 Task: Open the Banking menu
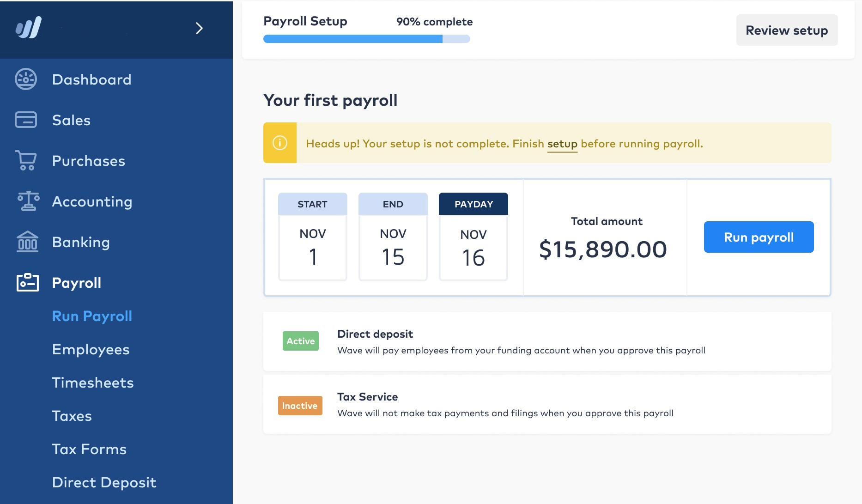coord(81,242)
